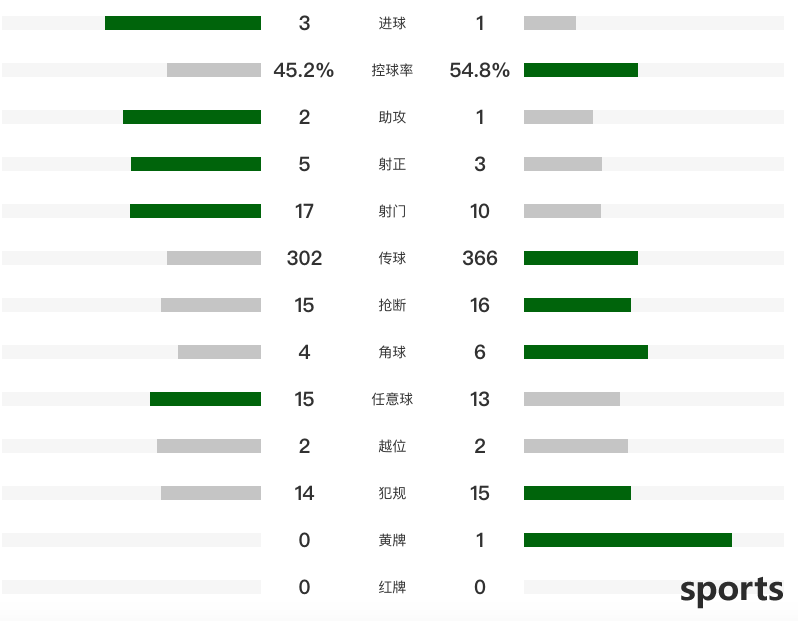Viewport: 798px width, 621px height.
Task: Click the 54.8% possession value
Action: 479,70
